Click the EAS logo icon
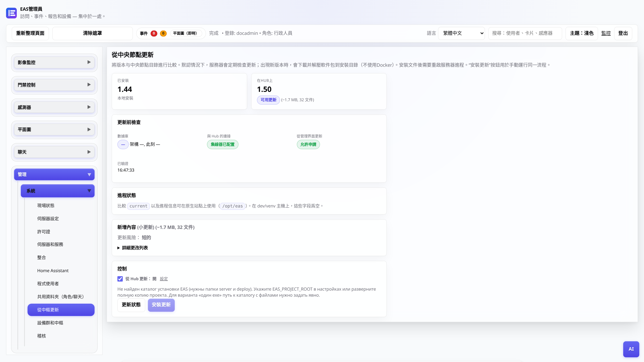Screen dimensions: 644x362 click(x=11, y=13)
